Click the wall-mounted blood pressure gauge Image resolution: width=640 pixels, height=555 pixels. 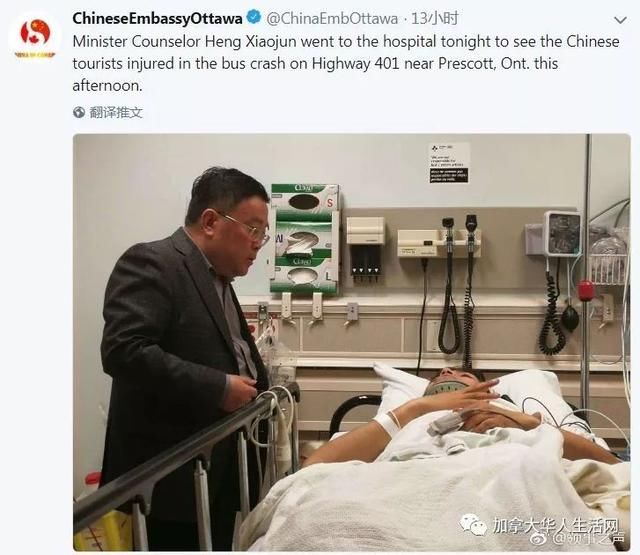(x=562, y=233)
